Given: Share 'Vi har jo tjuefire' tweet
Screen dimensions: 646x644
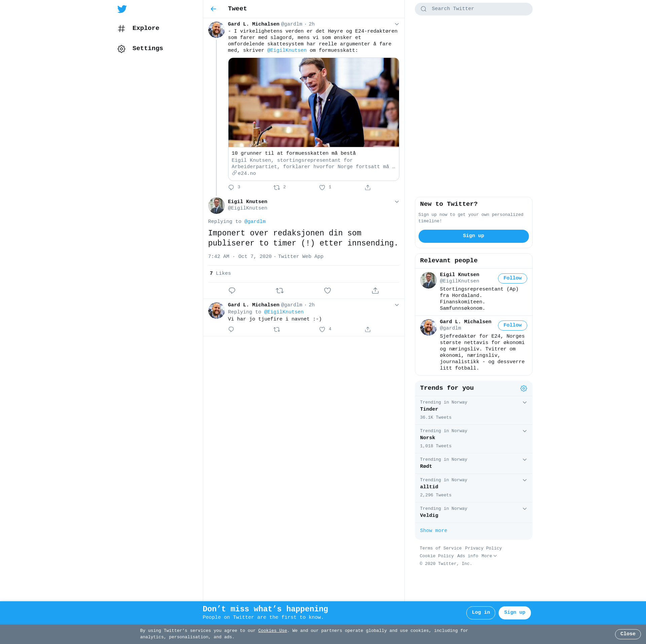Looking at the screenshot, I should coord(368,330).
